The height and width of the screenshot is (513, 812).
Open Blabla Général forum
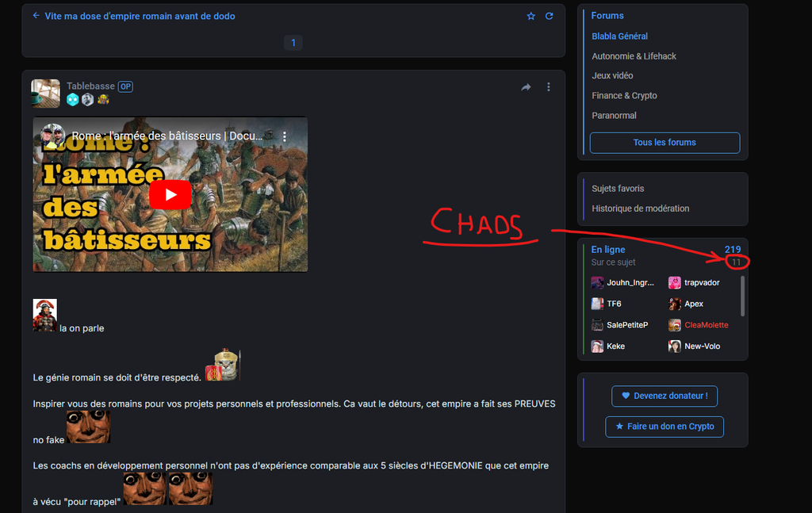coord(620,36)
